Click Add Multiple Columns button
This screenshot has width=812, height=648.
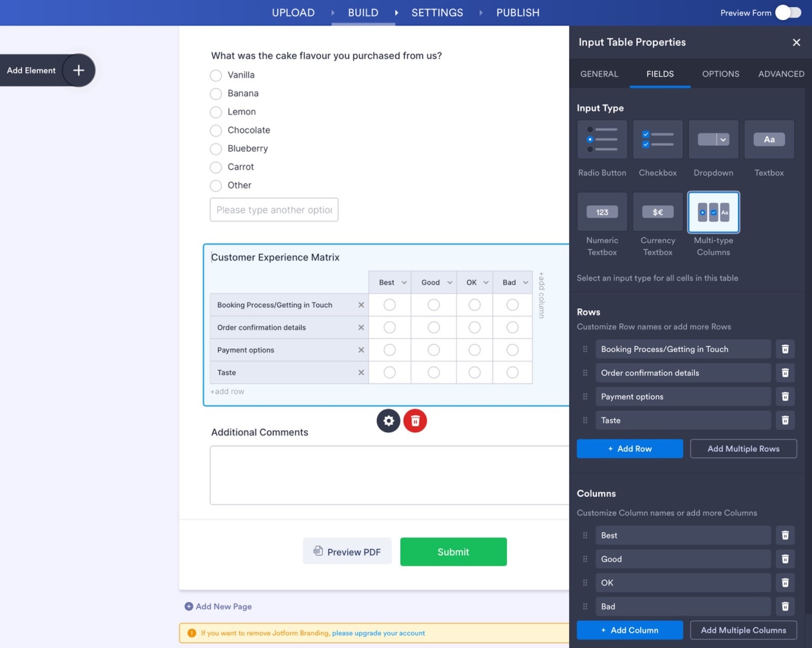743,630
